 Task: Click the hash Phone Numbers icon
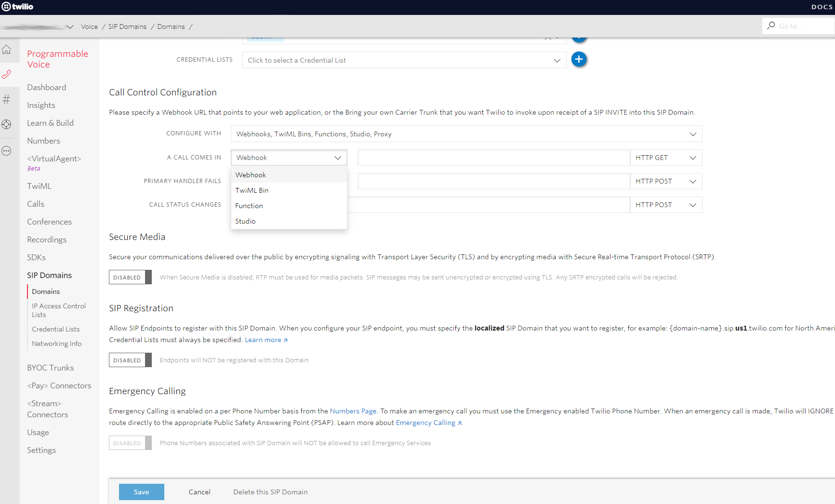[x=7, y=99]
